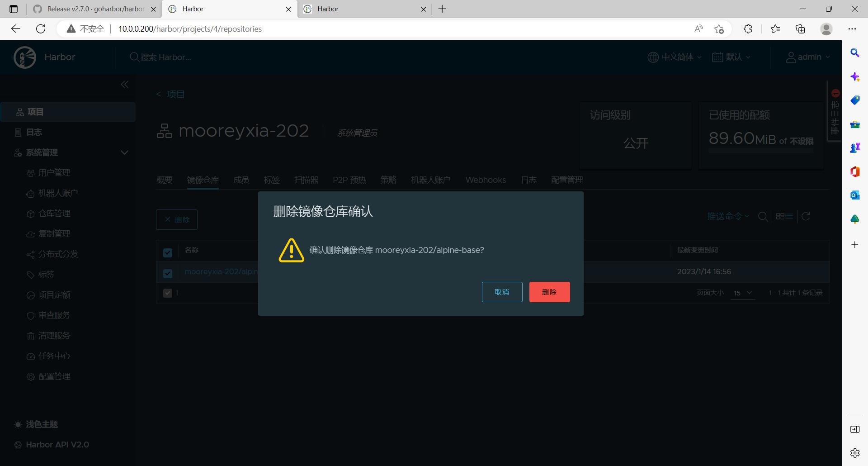This screenshot has height=466, width=868.
Task: Toggle the footer selection count checkbox
Action: coord(168,293)
